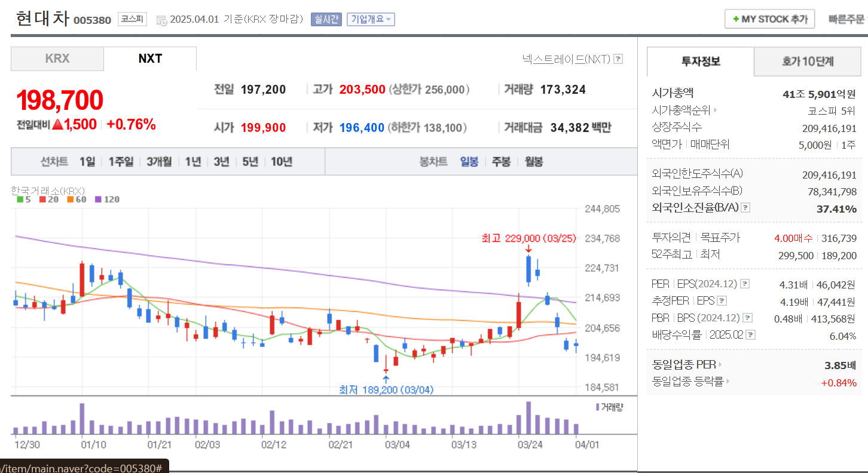Select 1주일 line chart period
This screenshot has height=473, width=868.
pyautogui.click(x=121, y=162)
